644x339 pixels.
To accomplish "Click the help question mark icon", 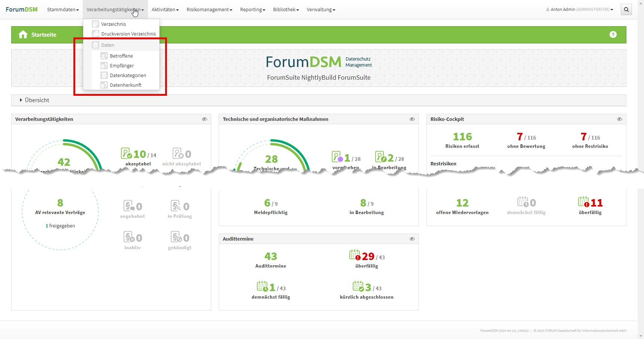I will 613,35.
